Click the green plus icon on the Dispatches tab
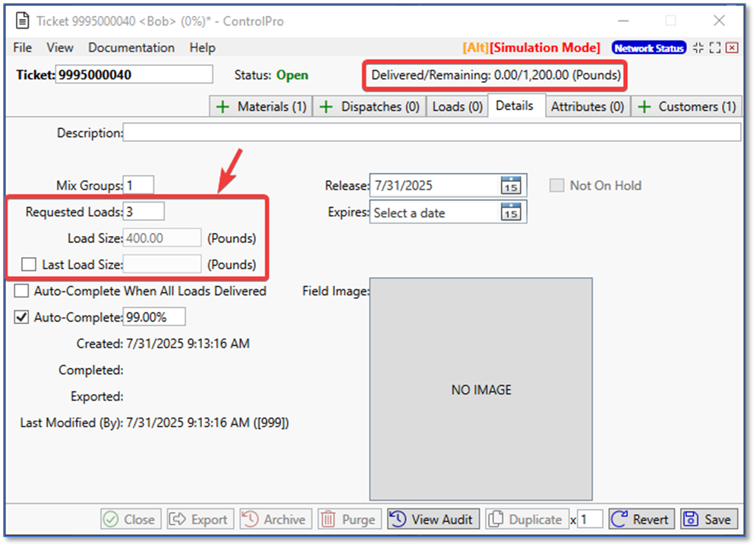The width and height of the screenshot is (756, 547). pyautogui.click(x=326, y=107)
